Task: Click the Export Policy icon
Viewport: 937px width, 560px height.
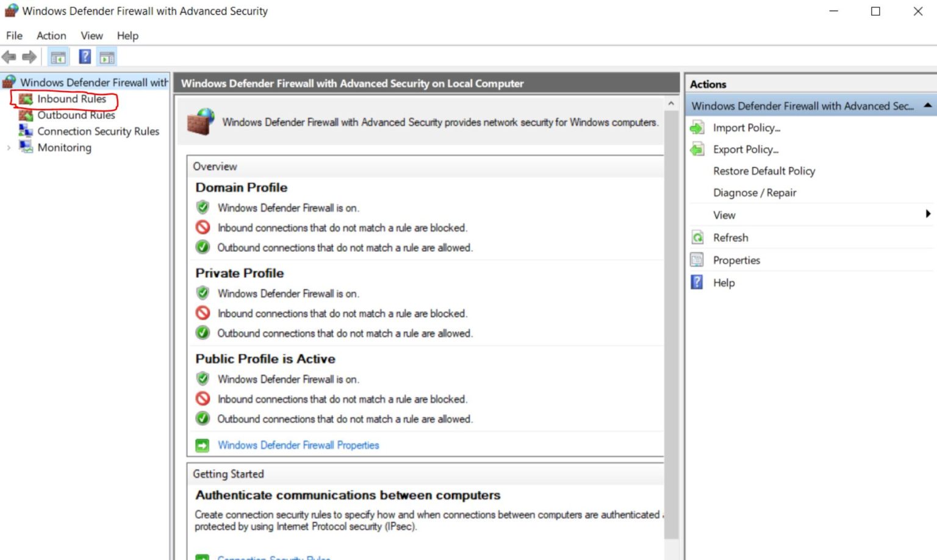Action: pos(697,149)
